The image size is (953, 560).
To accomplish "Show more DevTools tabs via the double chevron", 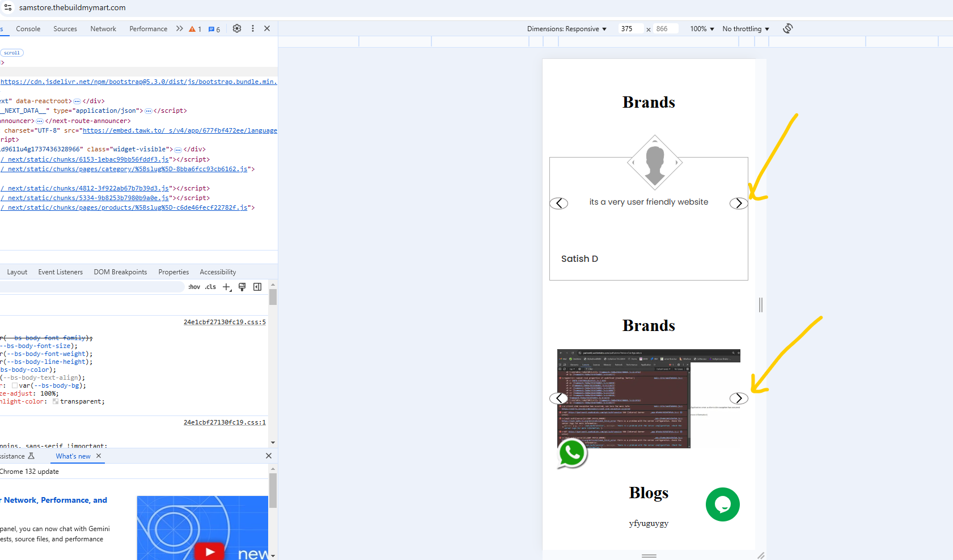I will pos(180,28).
